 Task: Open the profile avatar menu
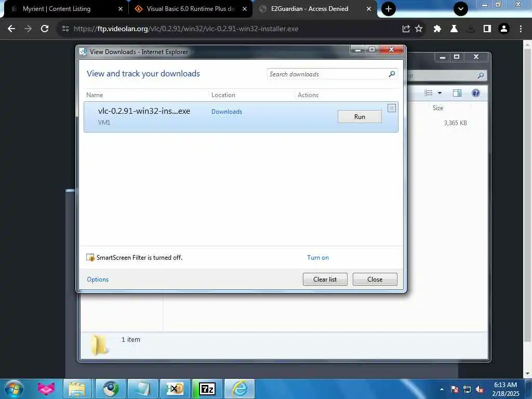[504, 29]
